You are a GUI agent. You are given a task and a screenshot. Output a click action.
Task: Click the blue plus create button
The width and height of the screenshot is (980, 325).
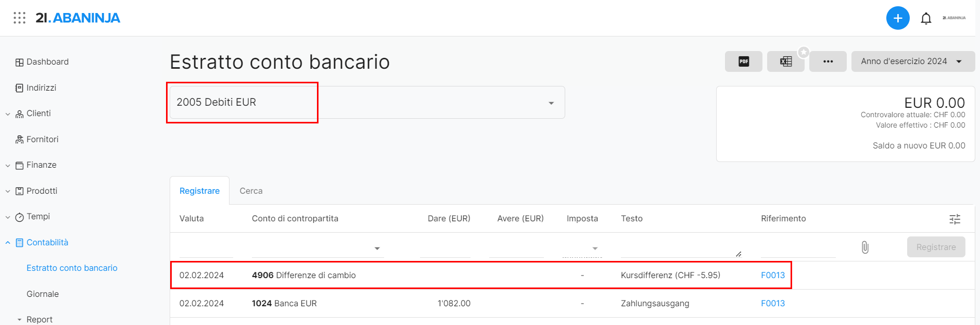click(898, 18)
